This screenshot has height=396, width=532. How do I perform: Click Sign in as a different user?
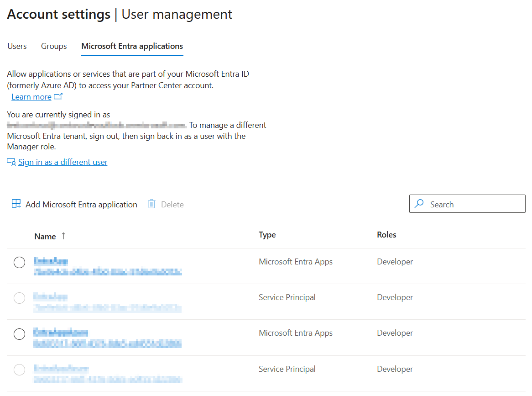[63, 162]
